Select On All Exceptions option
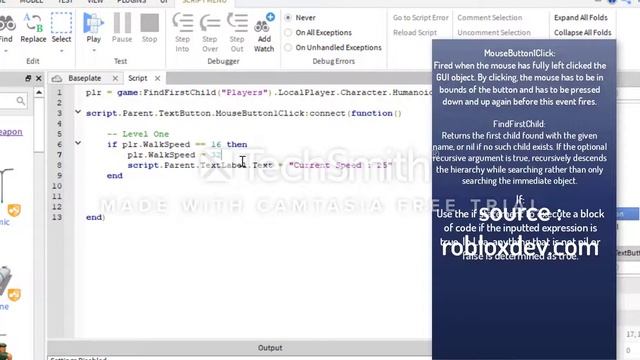 318,33
